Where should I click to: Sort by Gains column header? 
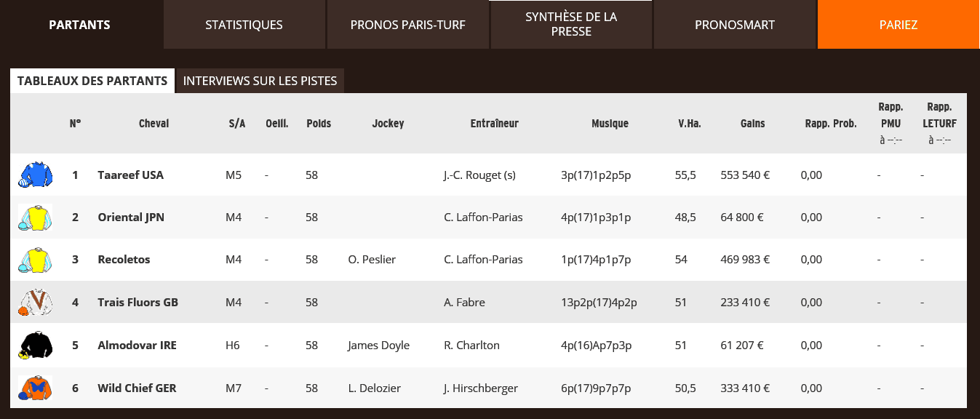(x=752, y=124)
